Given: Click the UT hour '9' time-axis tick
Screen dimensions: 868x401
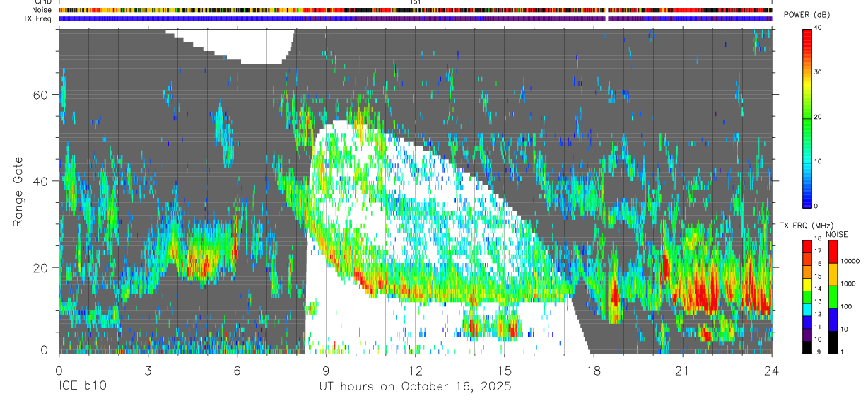Looking at the screenshot, I should click(x=326, y=371).
